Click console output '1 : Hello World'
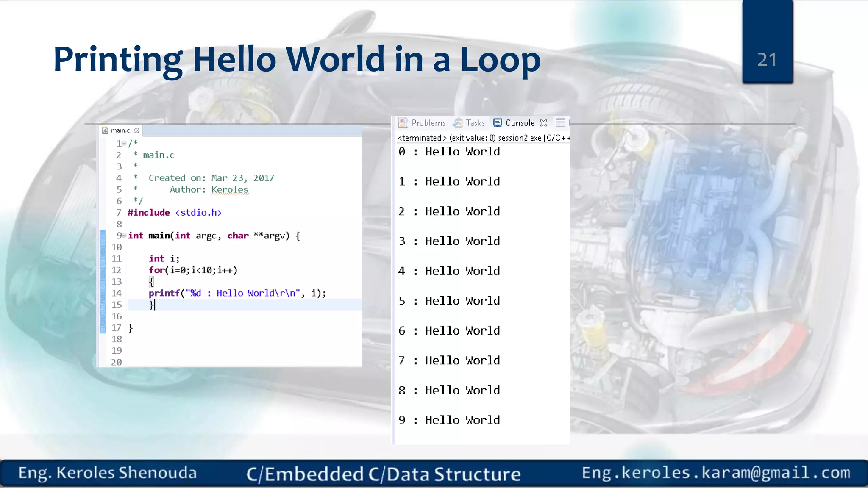Viewport: 868px width, 488px height. pos(449,182)
